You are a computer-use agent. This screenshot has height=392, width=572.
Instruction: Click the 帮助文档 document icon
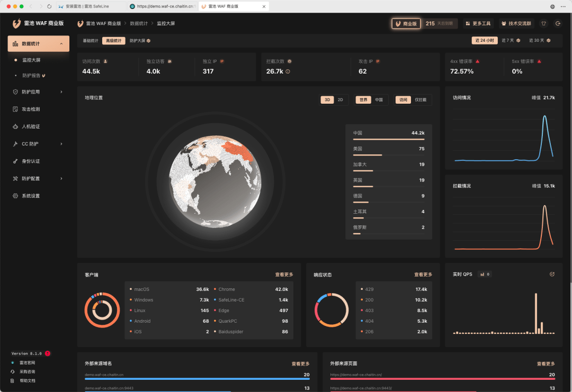pos(12,381)
